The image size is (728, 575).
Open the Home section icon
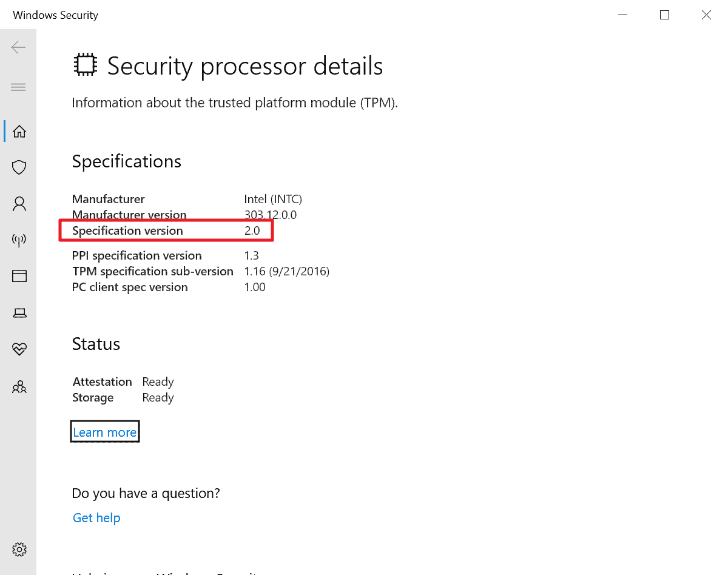pyautogui.click(x=19, y=132)
